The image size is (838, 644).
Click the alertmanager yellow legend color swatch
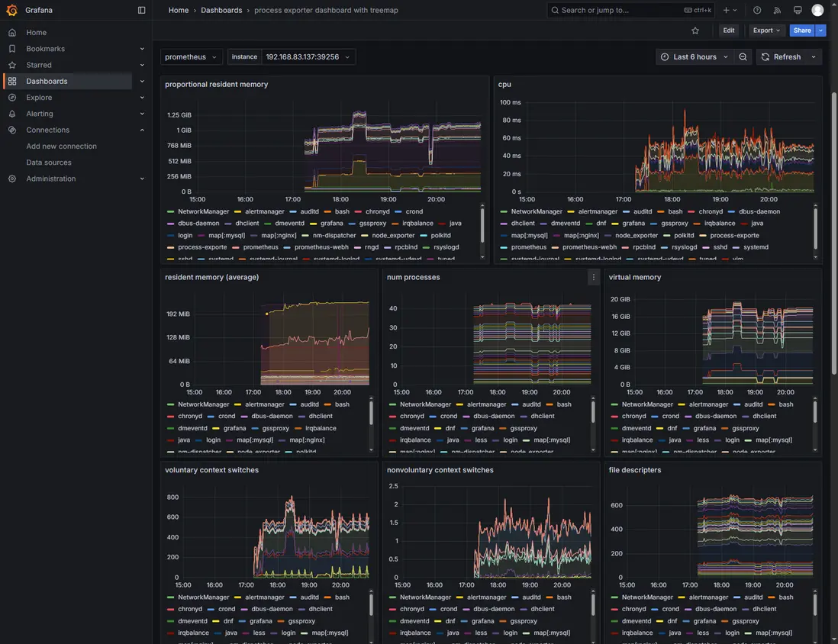(238, 211)
